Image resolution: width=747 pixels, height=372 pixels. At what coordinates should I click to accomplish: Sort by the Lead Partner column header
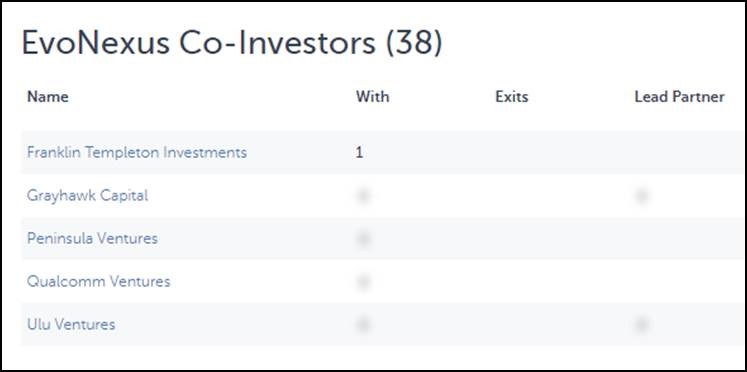pos(679,97)
